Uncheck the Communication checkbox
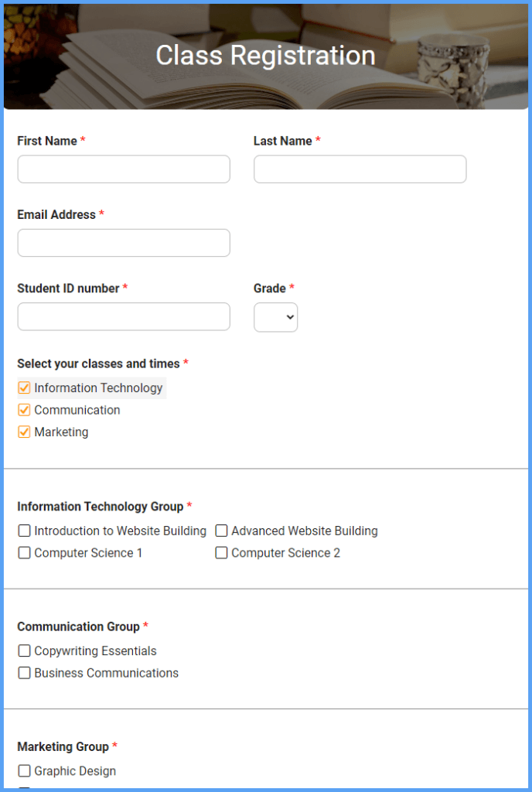The height and width of the screenshot is (792, 532). (24, 410)
